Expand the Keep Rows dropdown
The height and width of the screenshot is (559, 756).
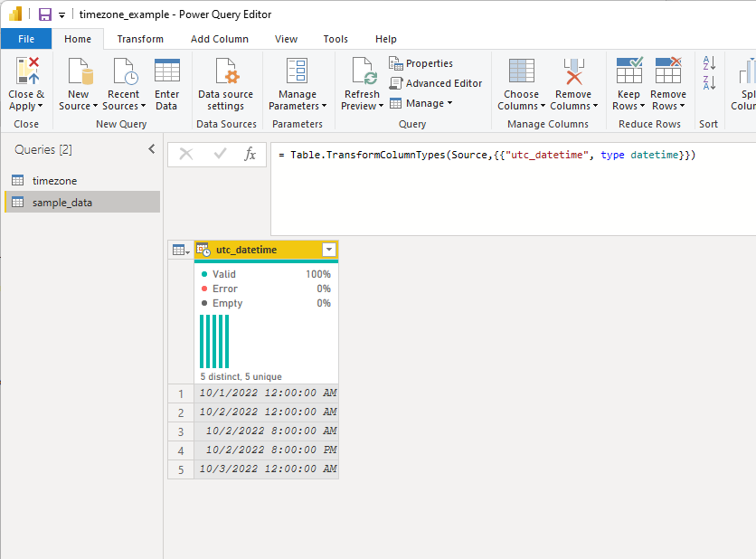(642, 106)
